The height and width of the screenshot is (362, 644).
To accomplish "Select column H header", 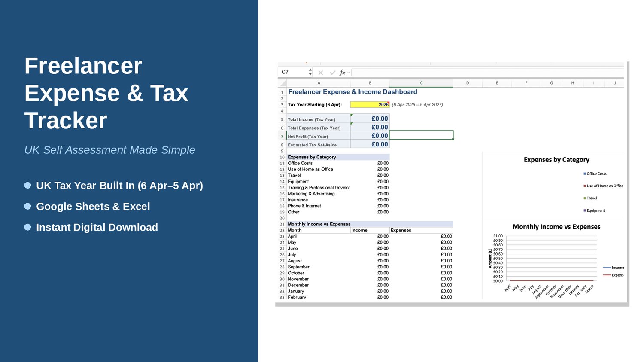I will pos(573,83).
